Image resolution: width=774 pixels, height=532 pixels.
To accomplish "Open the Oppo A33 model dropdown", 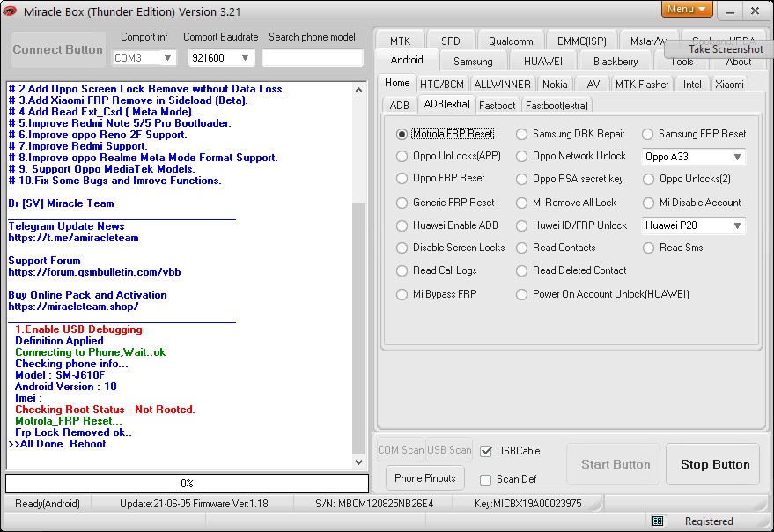I will tap(693, 157).
